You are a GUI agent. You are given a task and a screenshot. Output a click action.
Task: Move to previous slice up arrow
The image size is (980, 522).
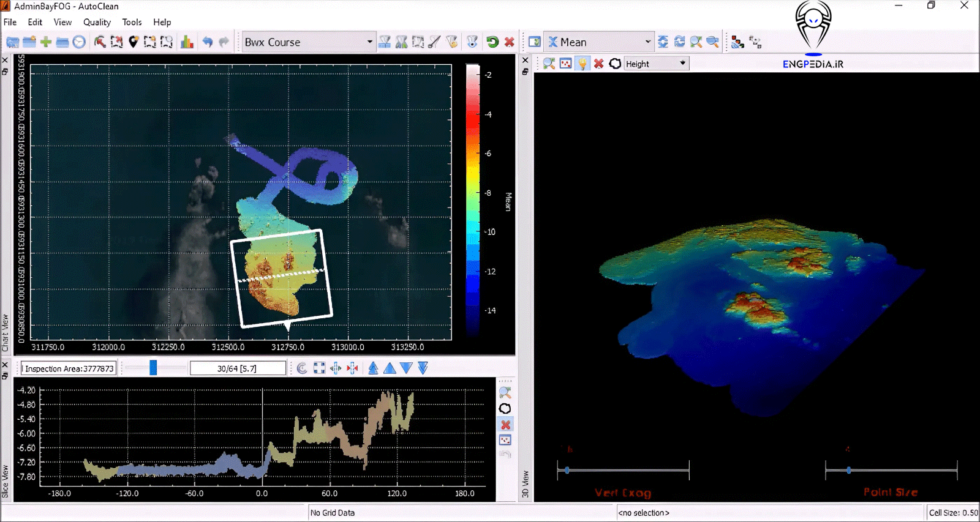390,368
